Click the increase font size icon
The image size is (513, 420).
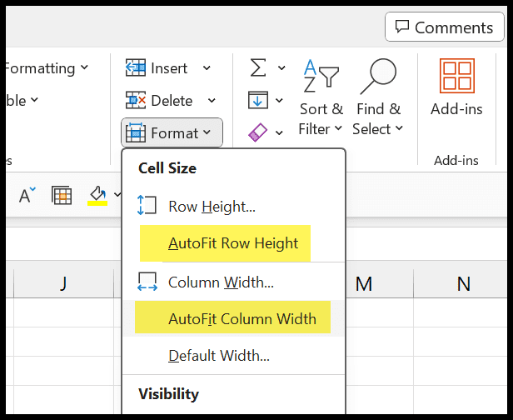[x=27, y=195]
